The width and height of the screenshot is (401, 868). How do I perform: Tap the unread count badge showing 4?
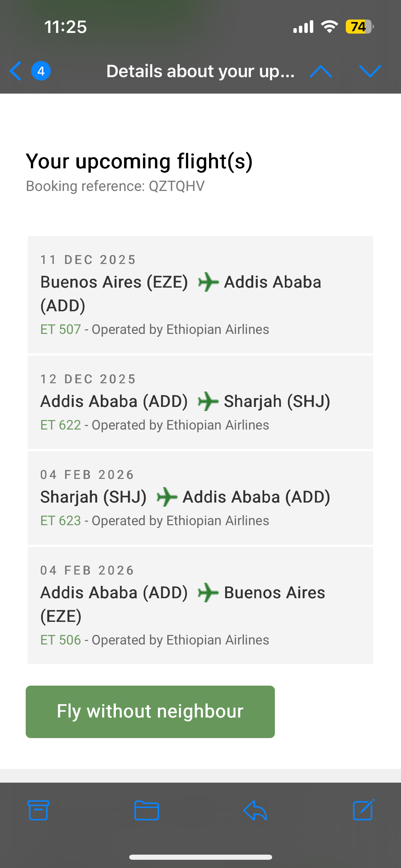(x=41, y=71)
